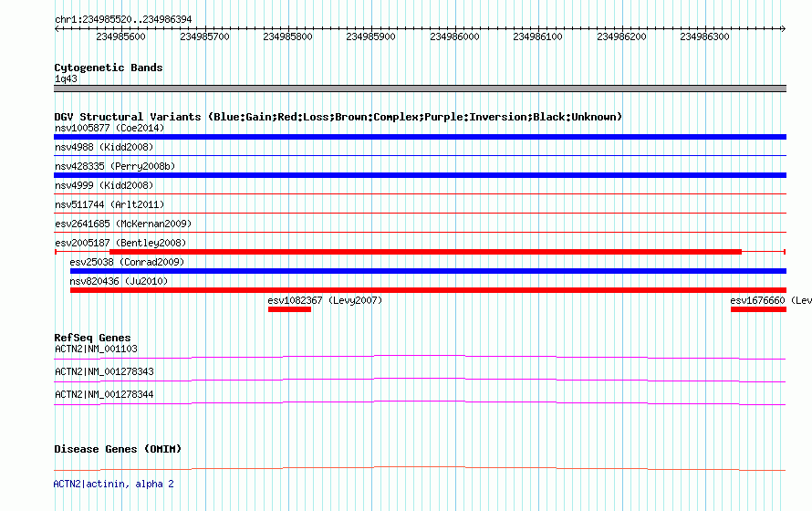Click the blue bar of esv25038
This screenshot has height=511, width=812.
(x=428, y=271)
